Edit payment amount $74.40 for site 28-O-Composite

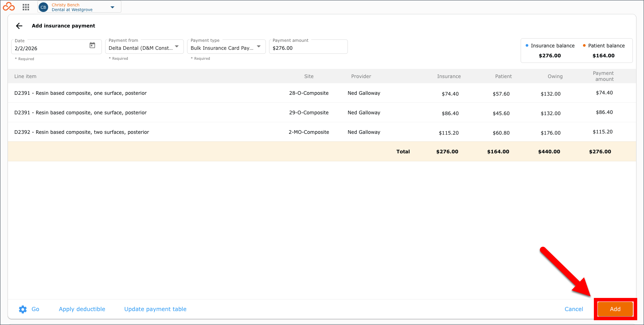(x=604, y=93)
